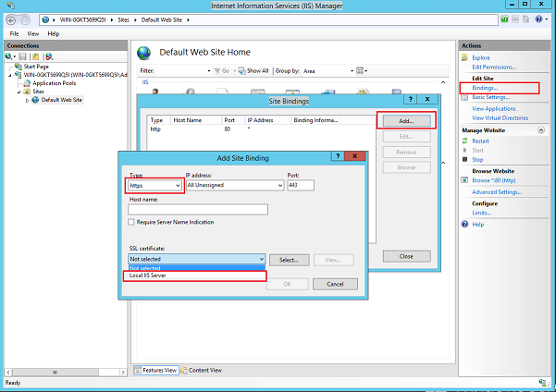Switch to Content View tab
This screenshot has width=556, height=392.
click(x=204, y=370)
